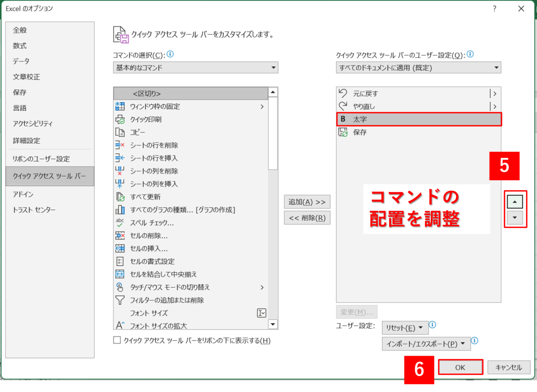Click the キャンセル button
Screen dimensions: 537x392
coord(508,367)
